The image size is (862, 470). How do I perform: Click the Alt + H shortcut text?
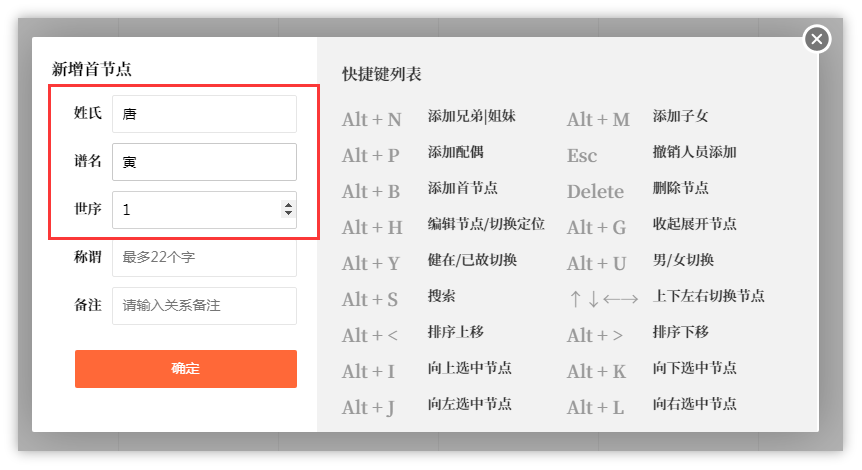[372, 227]
